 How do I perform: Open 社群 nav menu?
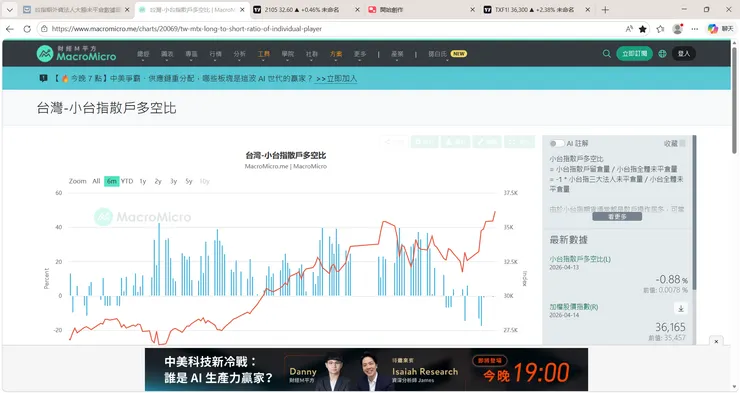[x=312, y=54]
